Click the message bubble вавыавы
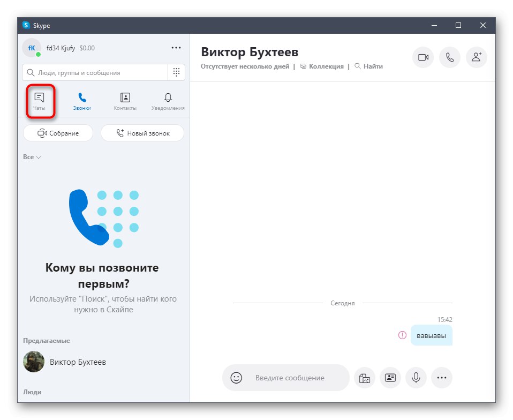Viewport: 513px width, 420px height. (x=431, y=335)
